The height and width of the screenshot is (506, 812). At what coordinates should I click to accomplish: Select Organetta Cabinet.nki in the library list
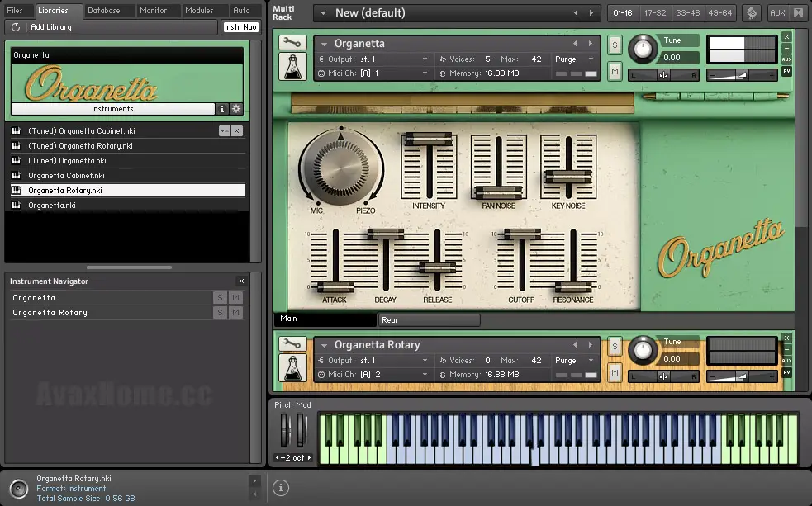[127, 175]
